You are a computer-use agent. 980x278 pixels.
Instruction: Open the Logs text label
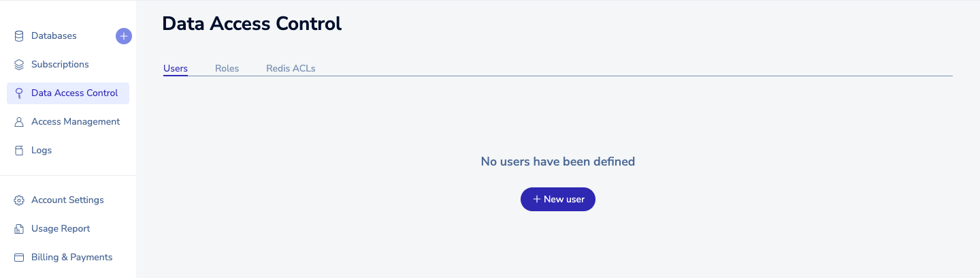[42, 151]
